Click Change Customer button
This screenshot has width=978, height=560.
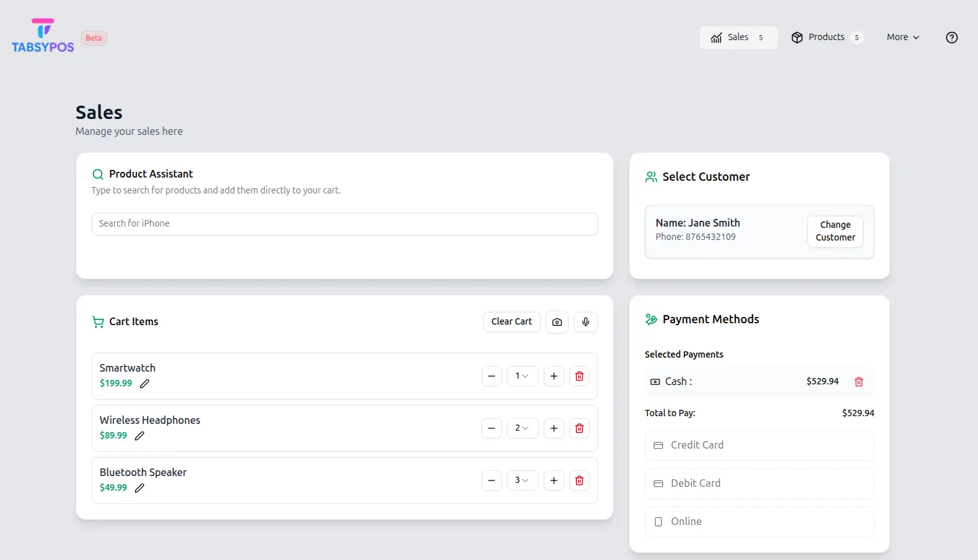pyautogui.click(x=835, y=231)
